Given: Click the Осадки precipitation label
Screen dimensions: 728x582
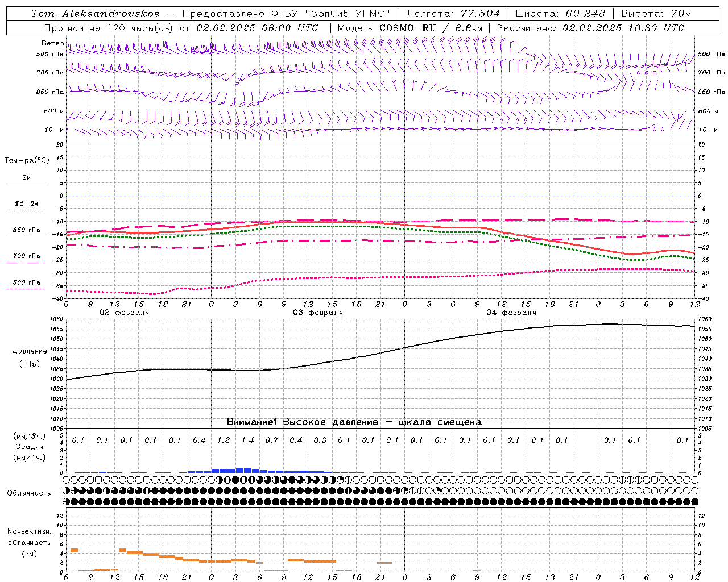Looking at the screenshot, I should coord(30,447).
